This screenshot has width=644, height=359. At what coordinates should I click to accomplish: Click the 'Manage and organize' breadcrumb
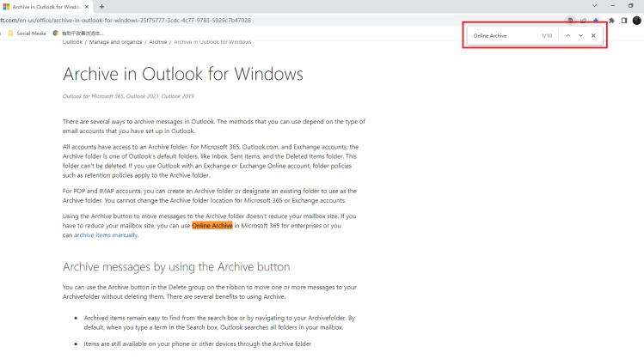116,41
